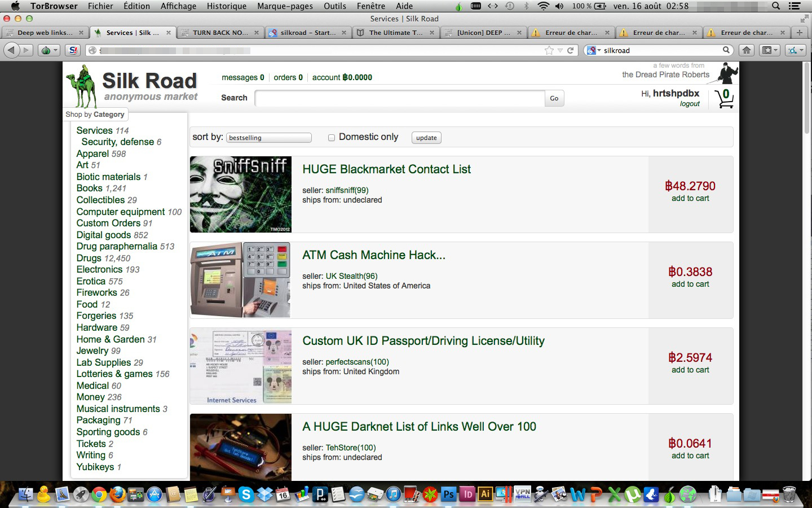Close the [Unicon] DEEP tab
Viewport: 812px width, 508px height.
tap(519, 33)
